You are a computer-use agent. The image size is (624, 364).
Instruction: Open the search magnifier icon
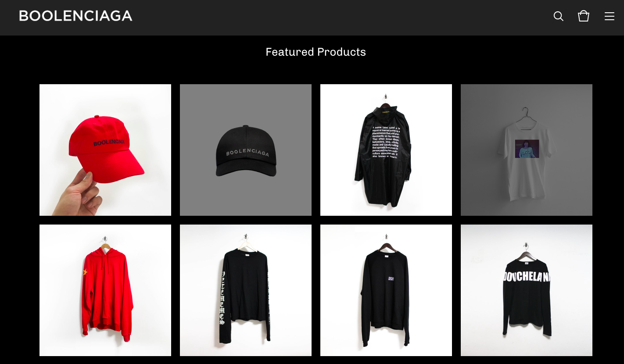(558, 16)
